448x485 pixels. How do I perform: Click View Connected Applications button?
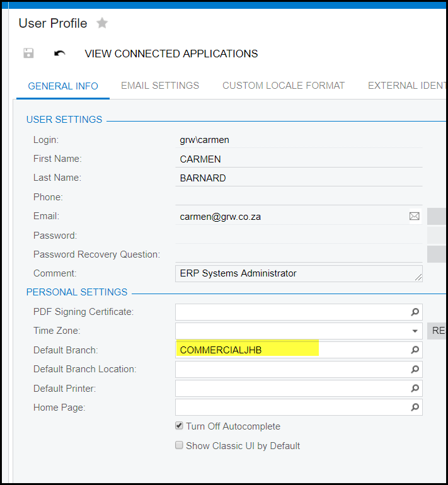171,54
